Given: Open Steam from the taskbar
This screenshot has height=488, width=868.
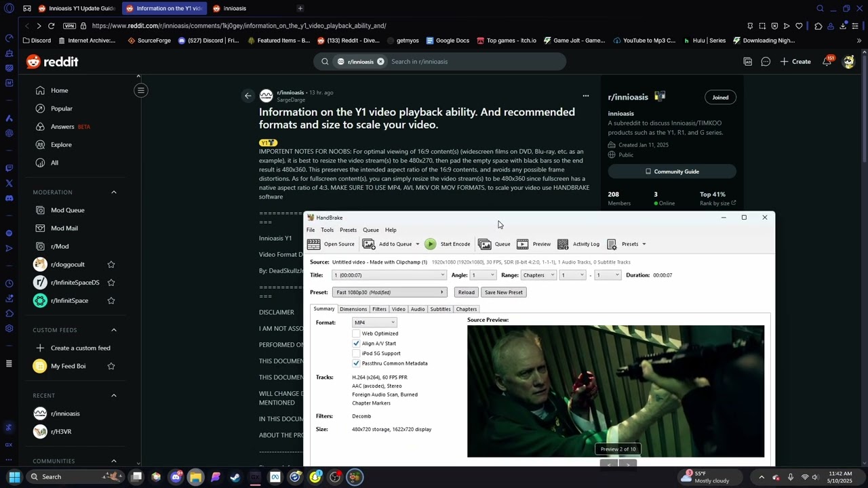Looking at the screenshot, I should [x=235, y=477].
